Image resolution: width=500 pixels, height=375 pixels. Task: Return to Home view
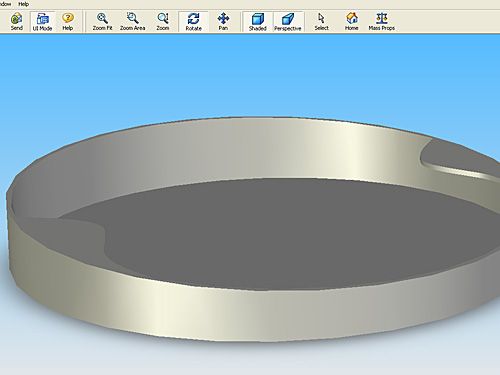[x=351, y=22]
